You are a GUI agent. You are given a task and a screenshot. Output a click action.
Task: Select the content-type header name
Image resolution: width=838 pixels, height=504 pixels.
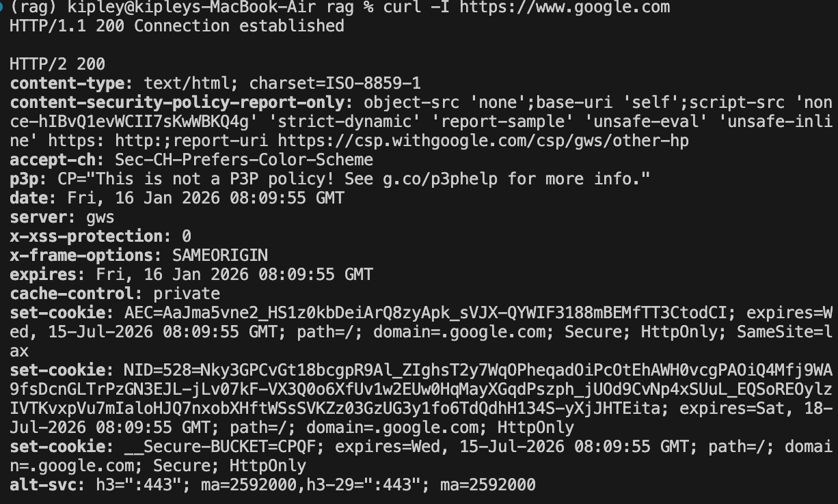coord(71,83)
